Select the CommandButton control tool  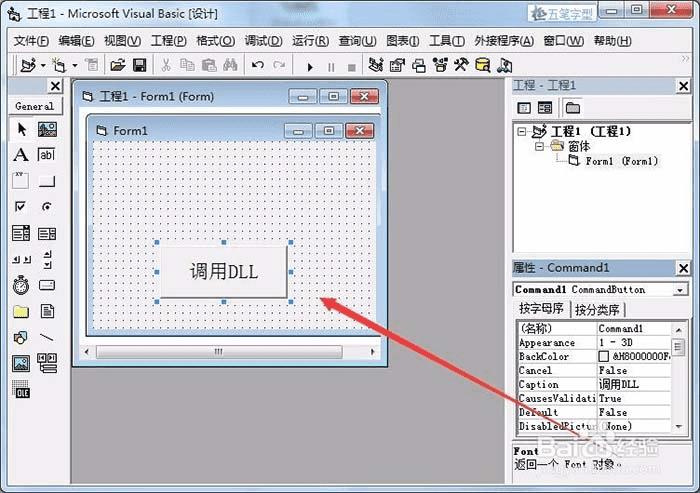click(x=47, y=181)
